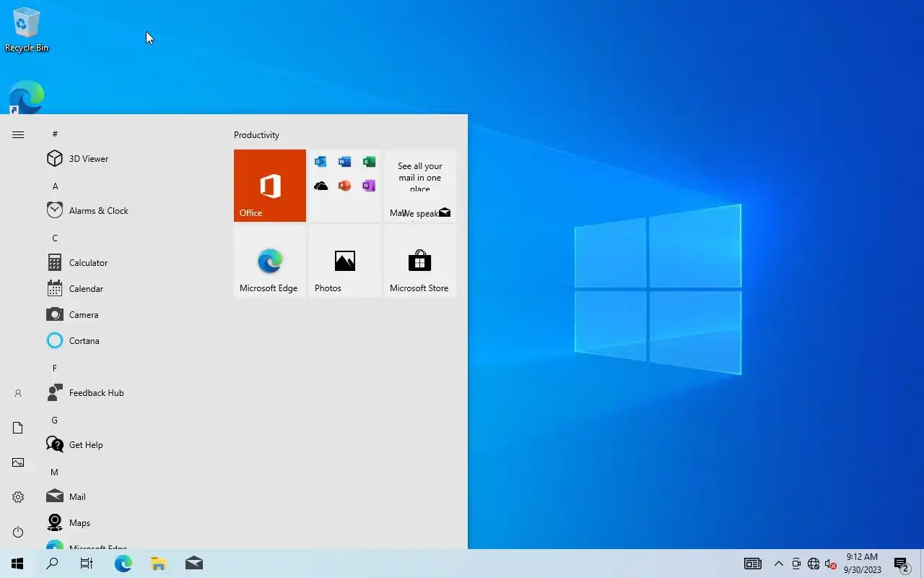This screenshot has height=578, width=924.
Task: Click the '#' letter header
Action: 55,134
